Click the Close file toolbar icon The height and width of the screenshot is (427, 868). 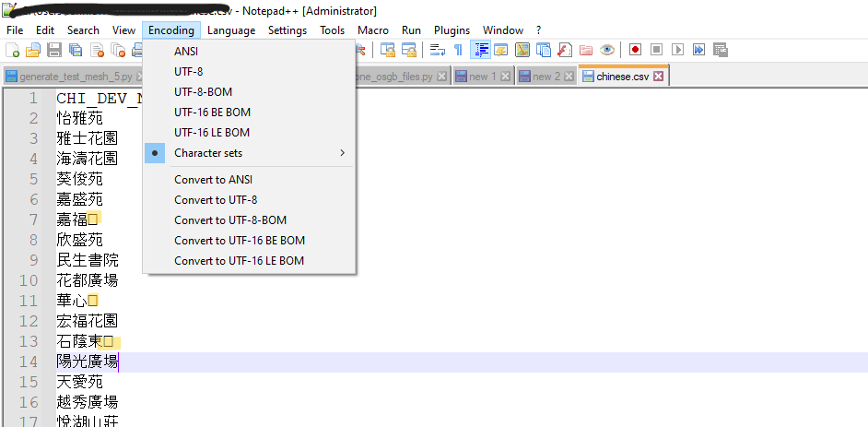(x=98, y=51)
